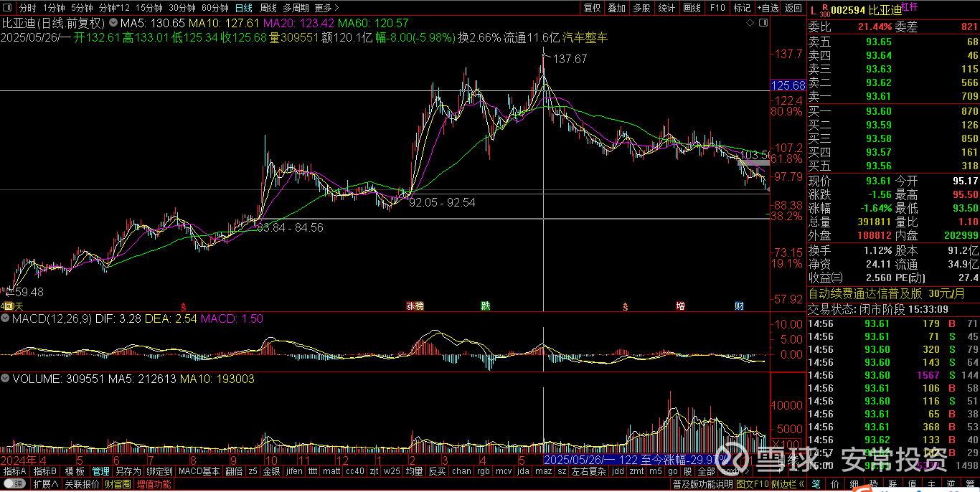Viewport: 980px width, 492px height.
Task: Expand the VOLUME indicator dropdown arrow
Action: pos(5,379)
